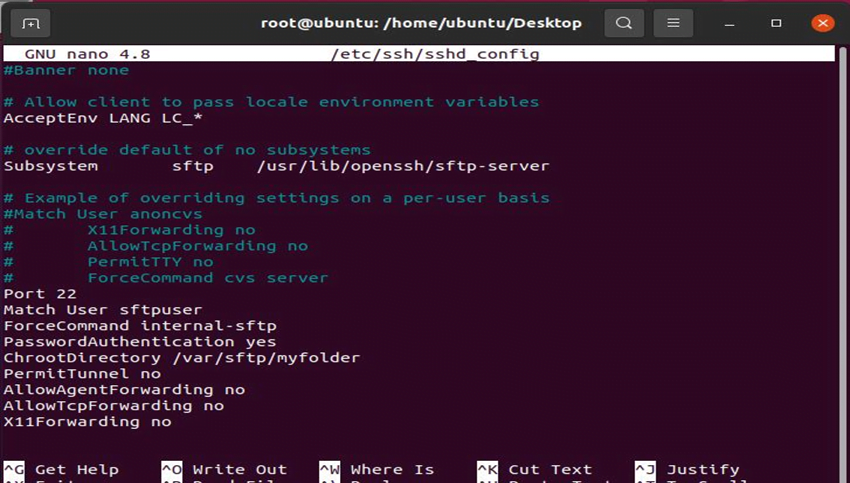Open the terminal hamburger menu

[x=674, y=23]
